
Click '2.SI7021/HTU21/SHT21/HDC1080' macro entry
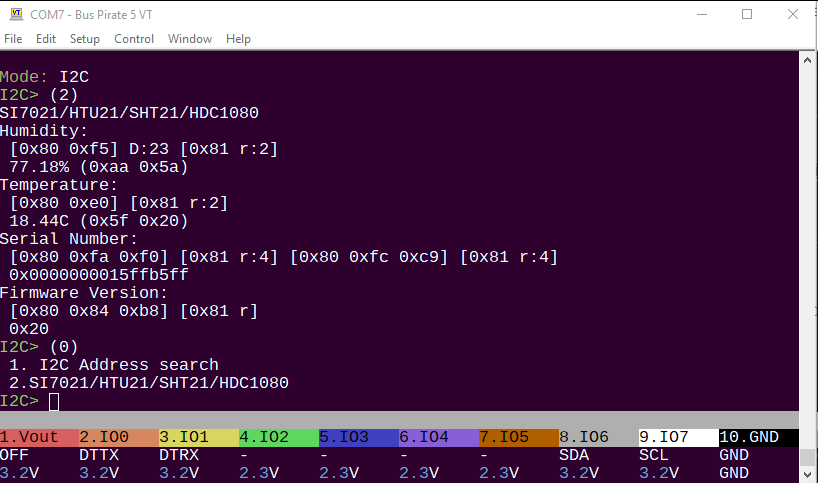pos(149,383)
